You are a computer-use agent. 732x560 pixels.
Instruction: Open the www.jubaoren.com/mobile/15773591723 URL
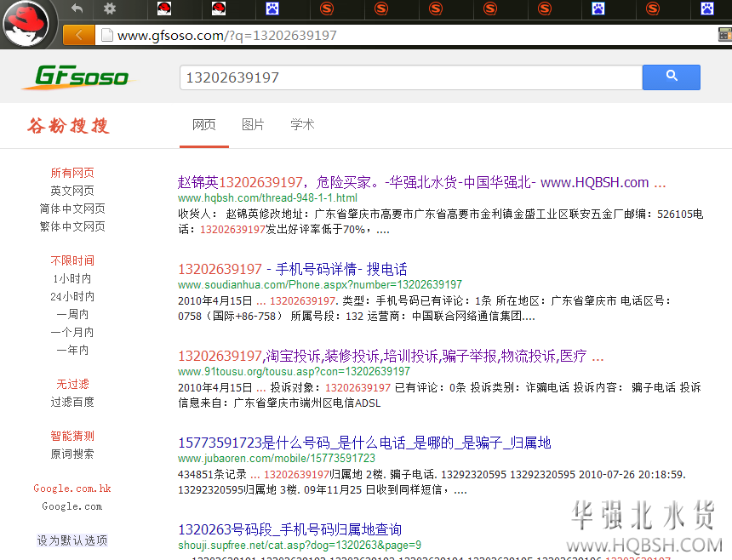click(x=277, y=458)
